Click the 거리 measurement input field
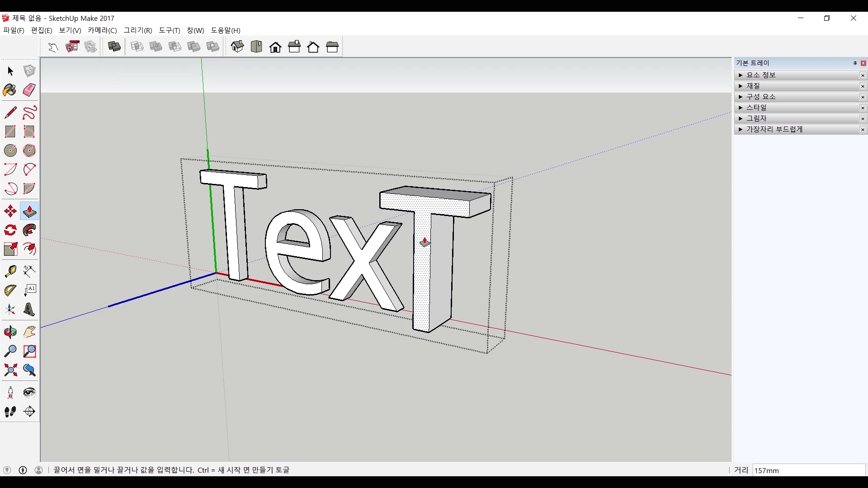Image resolution: width=868 pixels, height=488 pixels. click(808, 470)
